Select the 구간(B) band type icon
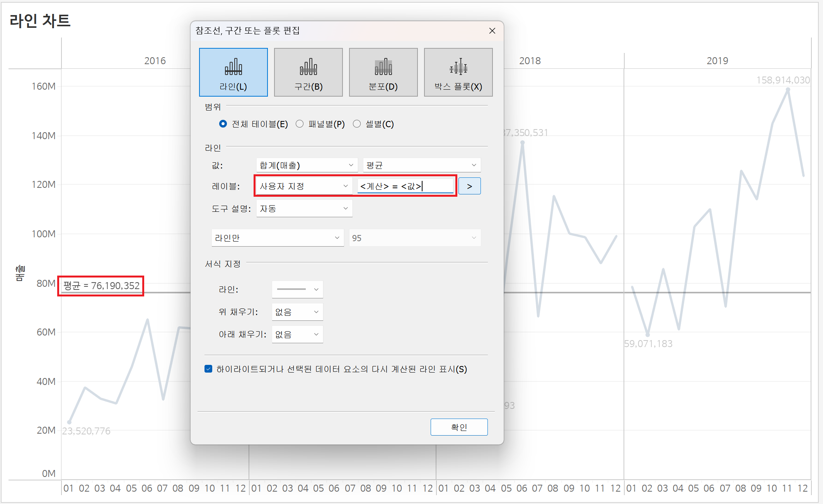 click(x=308, y=72)
